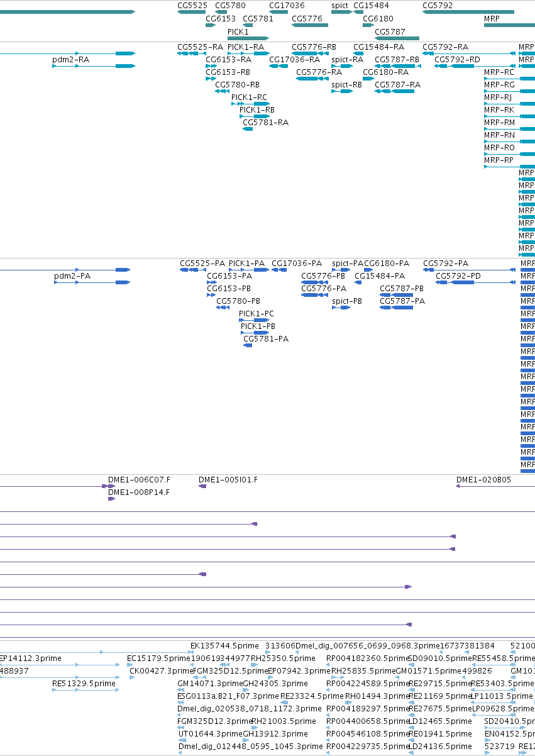
Task: Click transcript CG15484-RA
Action: click(x=378, y=47)
